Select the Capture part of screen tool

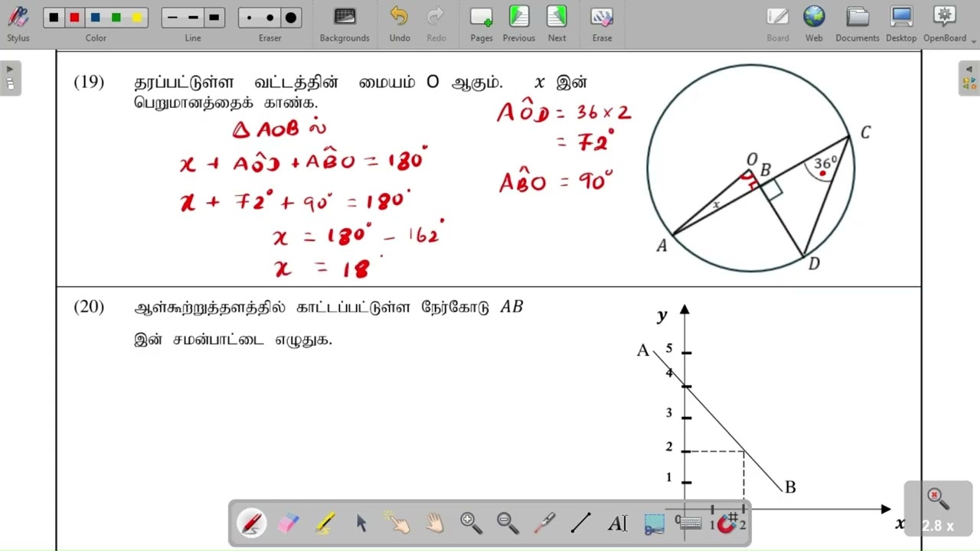tap(654, 523)
